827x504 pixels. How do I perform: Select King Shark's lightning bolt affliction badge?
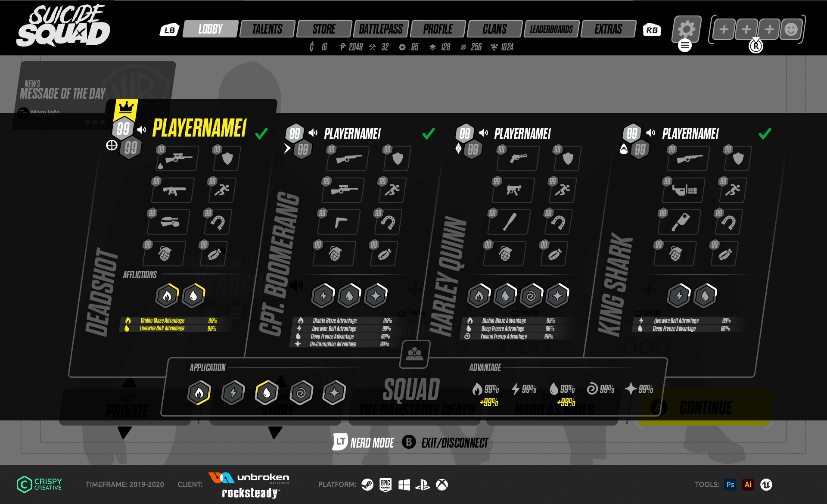click(679, 296)
